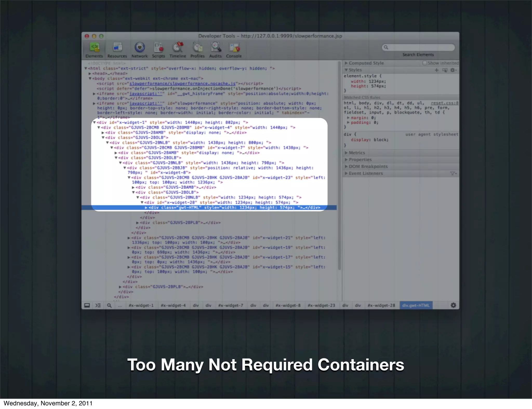Click the display: block property
The image size is (532, 409).
[370, 140]
